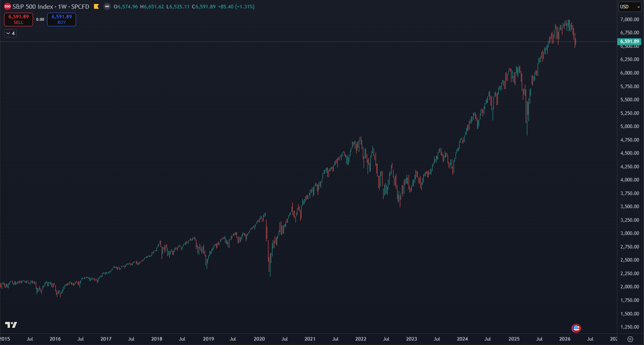
Task: Click the 1,750.00 price axis label
Action: (630, 300)
